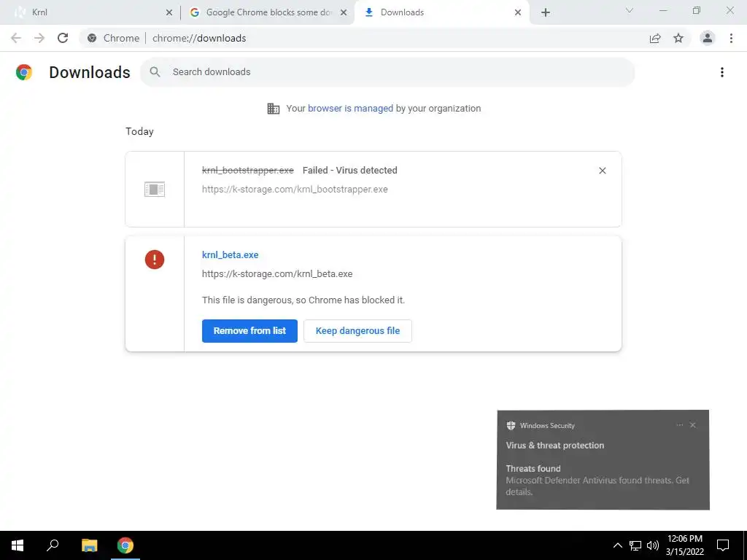Click the krnl_bootstrapper.exe source URL
The height and width of the screenshot is (560, 747).
pos(295,190)
